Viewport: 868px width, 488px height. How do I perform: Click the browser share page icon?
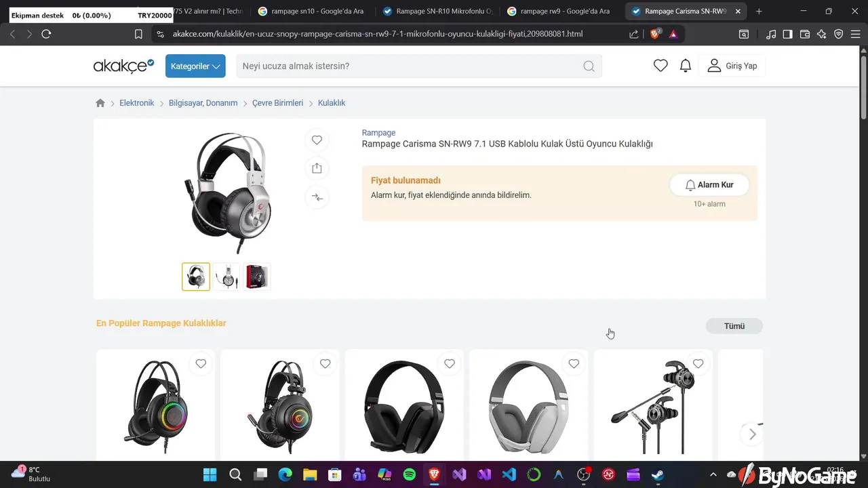click(x=633, y=34)
